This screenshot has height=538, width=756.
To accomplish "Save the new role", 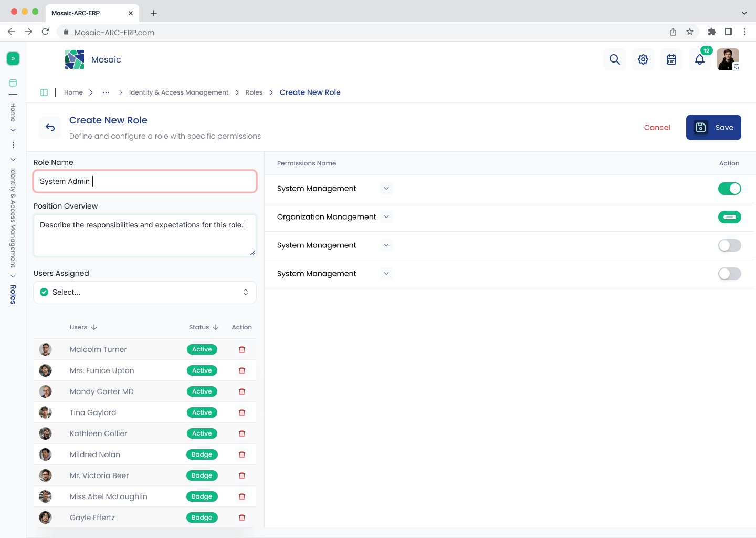I will click(x=713, y=127).
